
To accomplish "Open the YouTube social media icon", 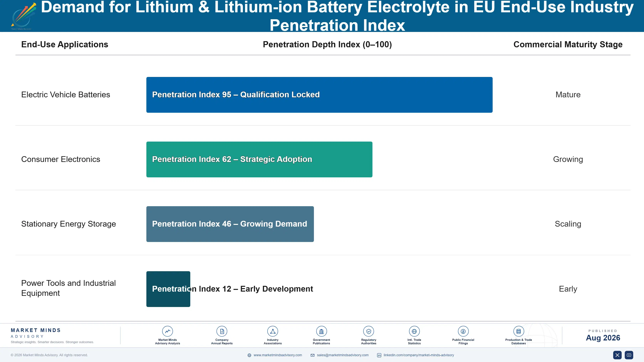I will tap(629, 355).
